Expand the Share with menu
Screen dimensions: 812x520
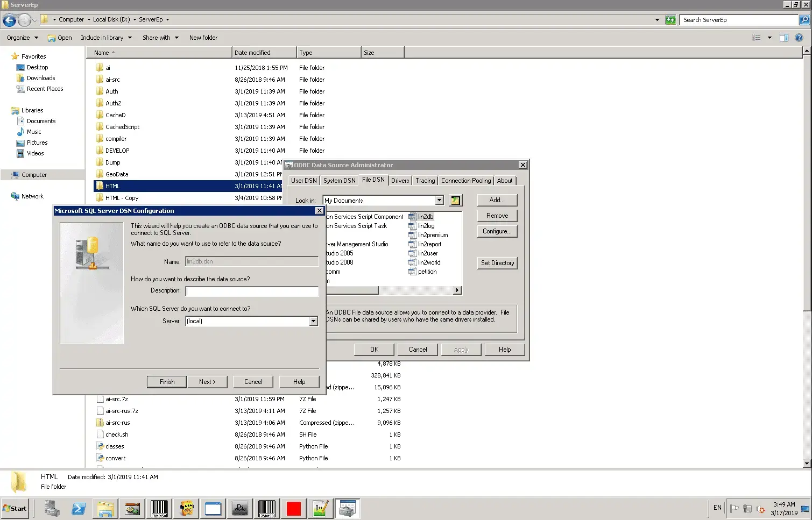[160, 38]
